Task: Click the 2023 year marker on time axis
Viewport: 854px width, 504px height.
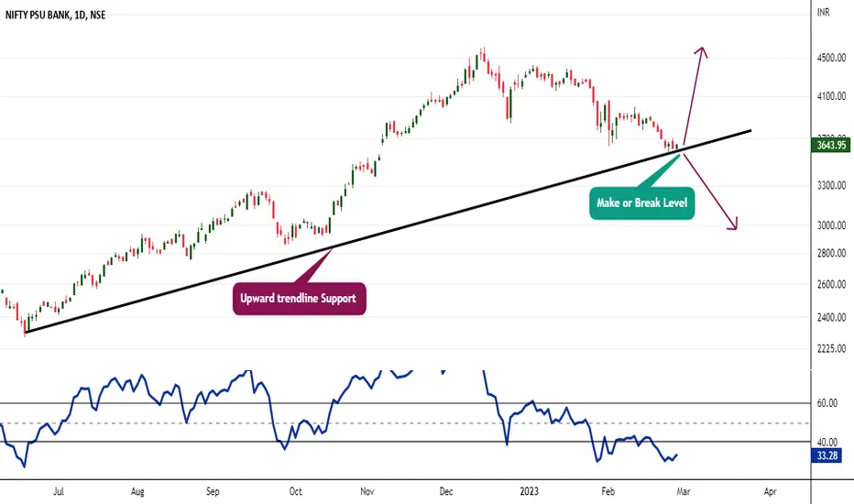Action: tap(529, 491)
